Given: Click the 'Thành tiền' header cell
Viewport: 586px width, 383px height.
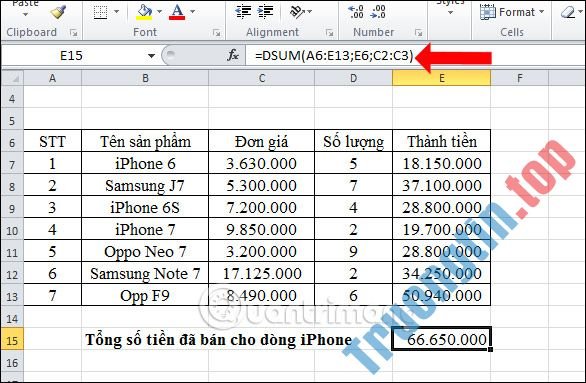Looking at the screenshot, I should coord(441,141).
